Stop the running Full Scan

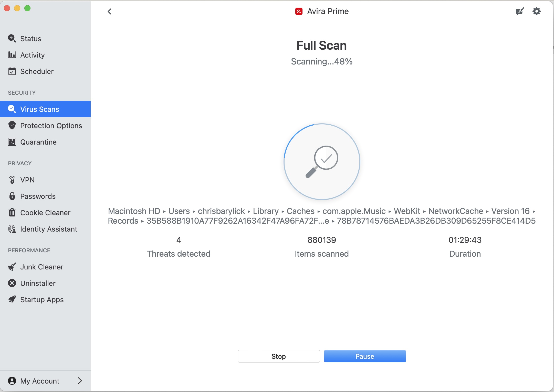pyautogui.click(x=278, y=356)
